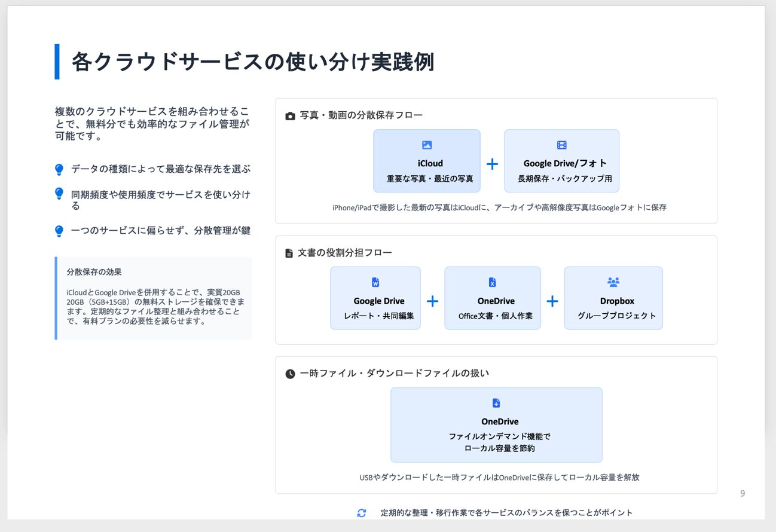Click the plus sign between OneDrive and Dropbox

point(552,301)
